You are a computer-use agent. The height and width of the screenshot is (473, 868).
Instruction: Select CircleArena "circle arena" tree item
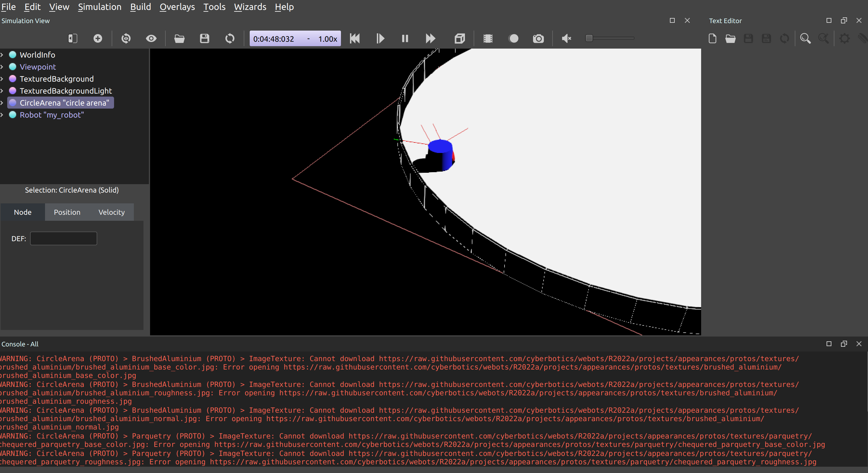click(x=61, y=103)
